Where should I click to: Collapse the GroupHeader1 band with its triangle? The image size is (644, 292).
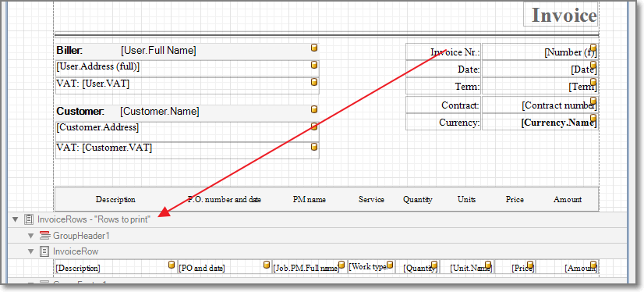click(x=30, y=236)
